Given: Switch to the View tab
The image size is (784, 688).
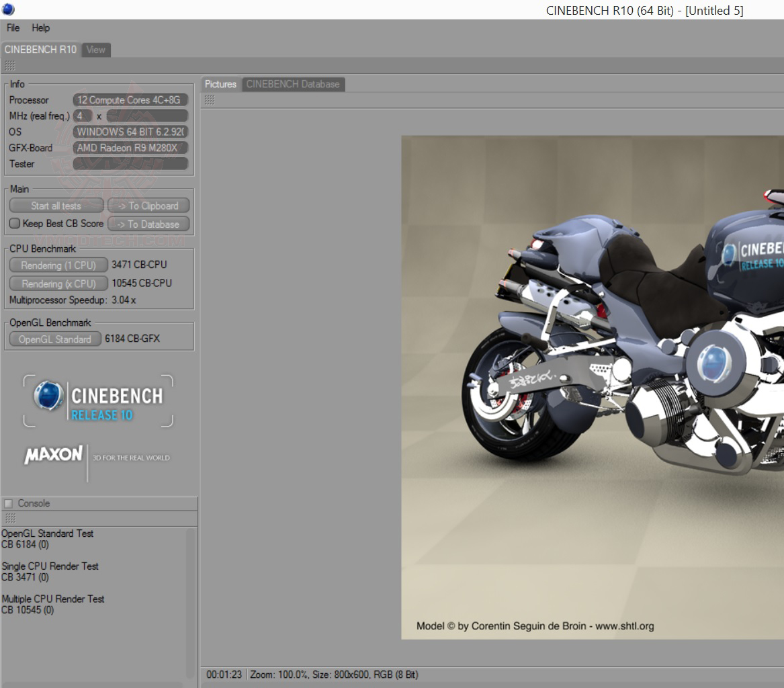Looking at the screenshot, I should pos(95,50).
